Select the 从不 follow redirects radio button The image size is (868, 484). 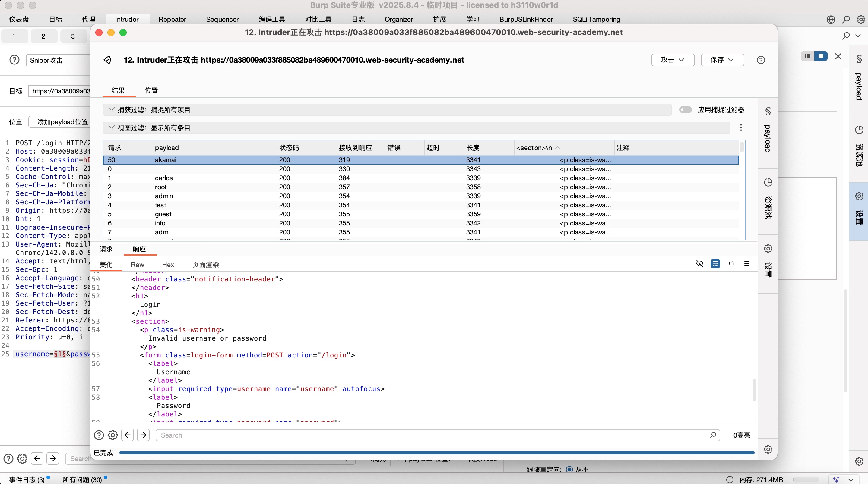coord(569,469)
